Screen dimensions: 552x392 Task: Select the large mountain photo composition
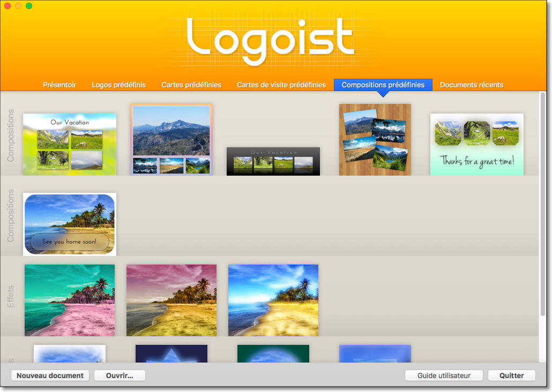[x=171, y=140]
